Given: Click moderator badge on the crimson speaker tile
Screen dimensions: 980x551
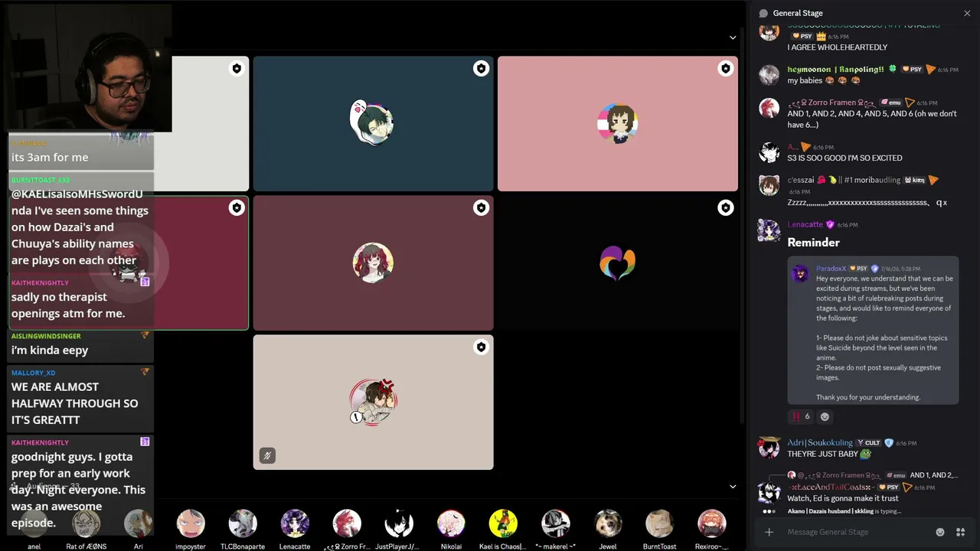Looking at the screenshot, I should [x=237, y=207].
